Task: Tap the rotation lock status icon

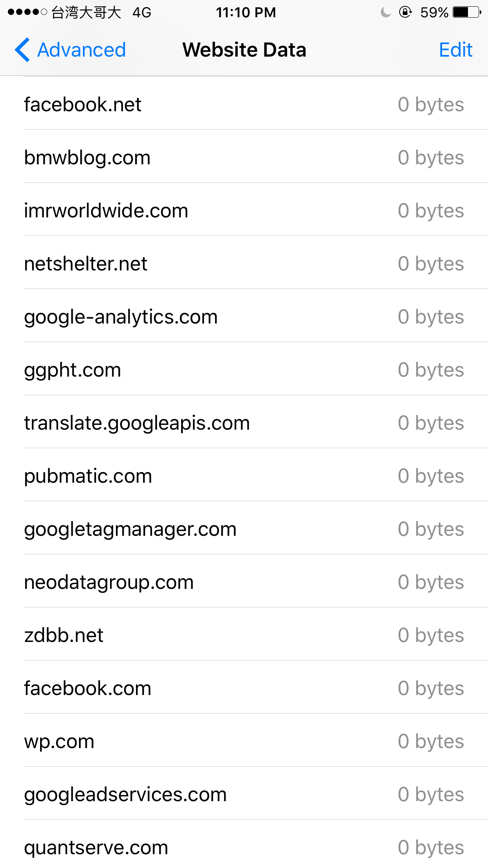Action: (405, 13)
